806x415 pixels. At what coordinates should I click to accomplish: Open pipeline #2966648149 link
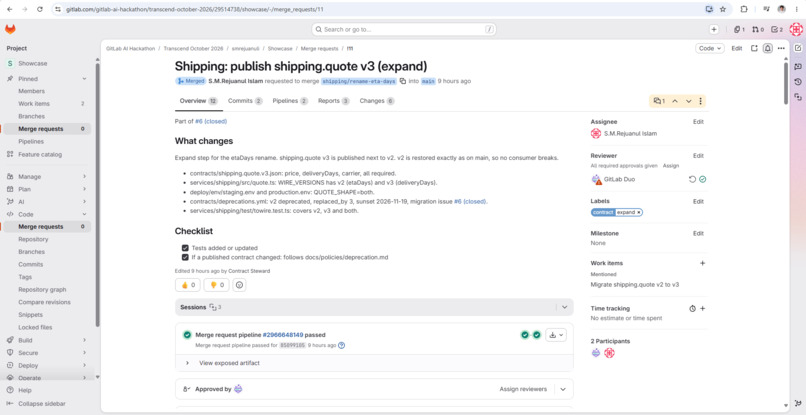(283, 335)
